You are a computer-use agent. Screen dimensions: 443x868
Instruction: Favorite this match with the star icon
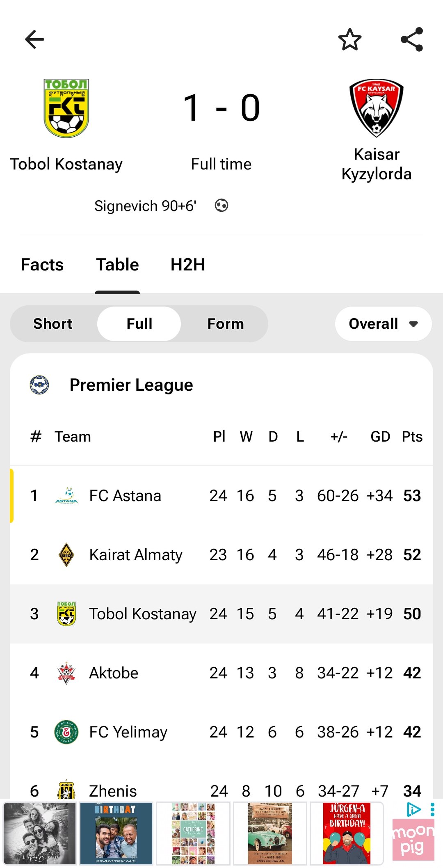click(x=349, y=40)
